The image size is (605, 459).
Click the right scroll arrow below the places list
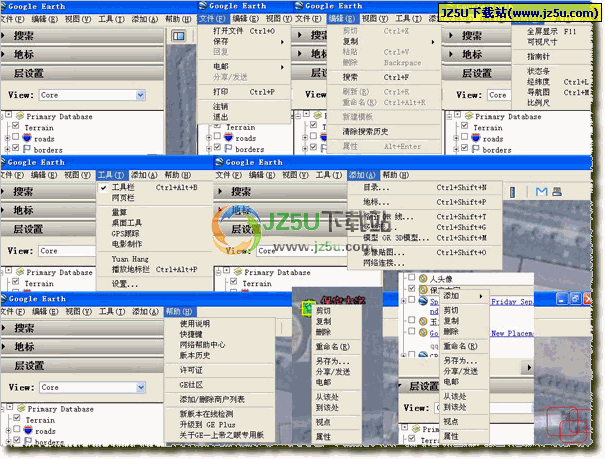point(528,367)
